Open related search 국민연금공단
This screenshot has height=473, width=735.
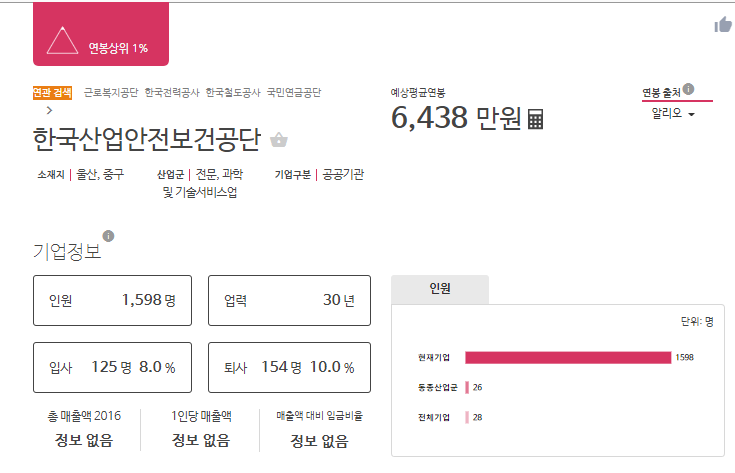point(294,92)
